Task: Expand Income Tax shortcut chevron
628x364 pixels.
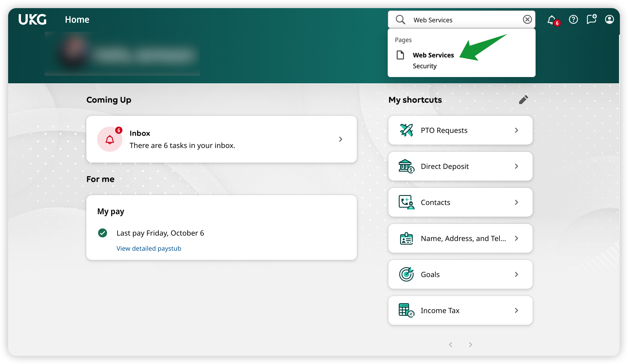Action: pos(516,310)
